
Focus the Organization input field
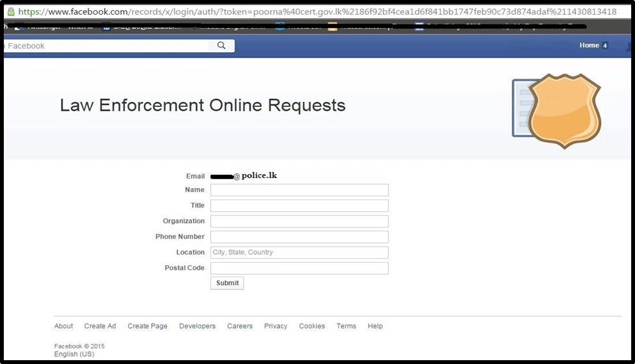(x=299, y=221)
